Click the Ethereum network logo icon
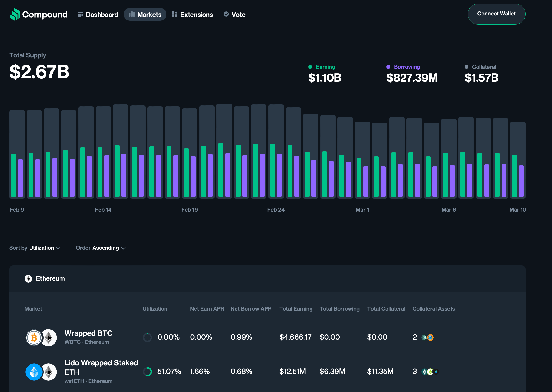Image resolution: width=552 pixels, height=392 pixels. point(28,278)
